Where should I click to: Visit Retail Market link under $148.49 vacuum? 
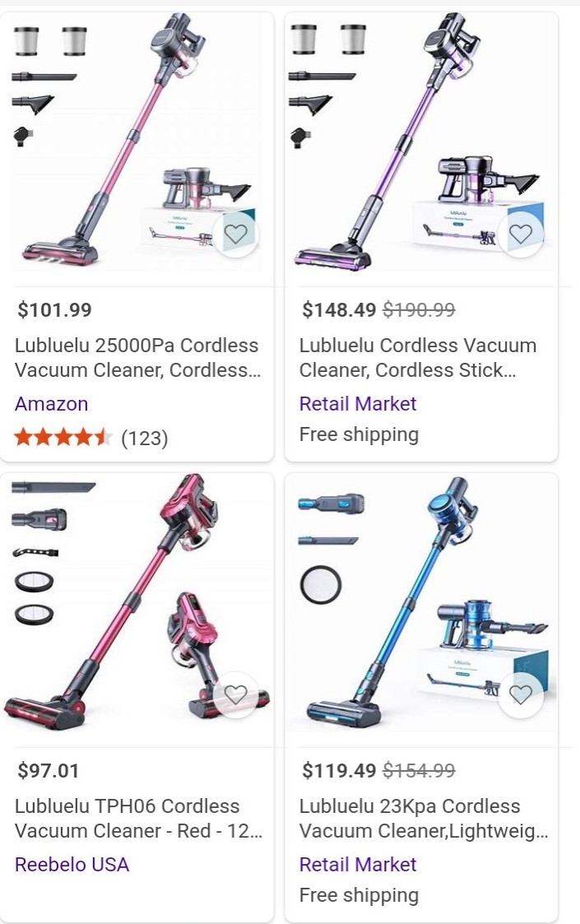click(x=358, y=404)
